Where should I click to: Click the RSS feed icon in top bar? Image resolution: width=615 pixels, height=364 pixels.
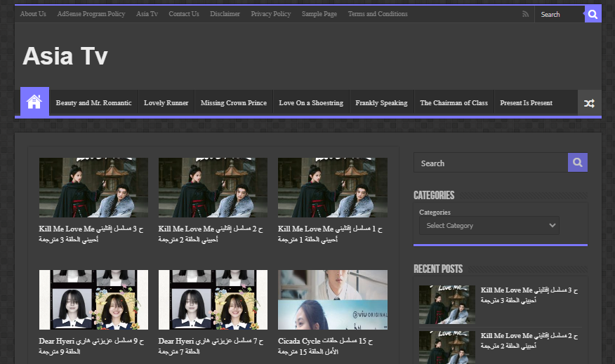pyautogui.click(x=526, y=14)
